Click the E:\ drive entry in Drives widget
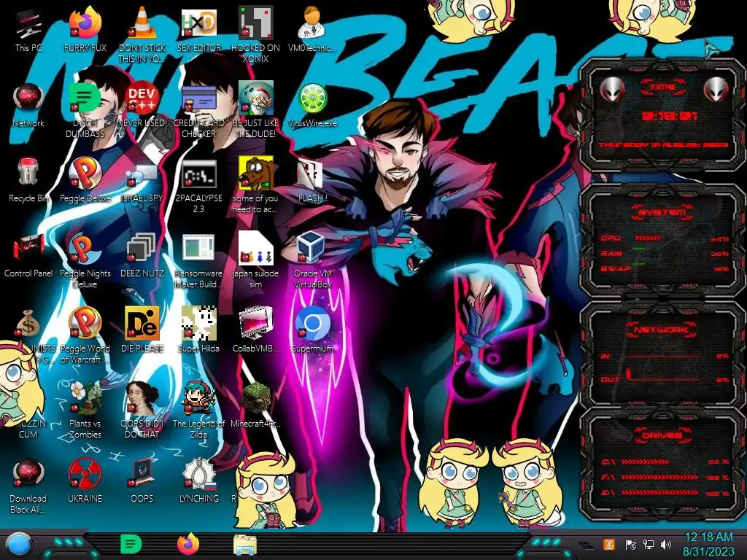Image resolution: width=747 pixels, height=560 pixels. point(665,494)
